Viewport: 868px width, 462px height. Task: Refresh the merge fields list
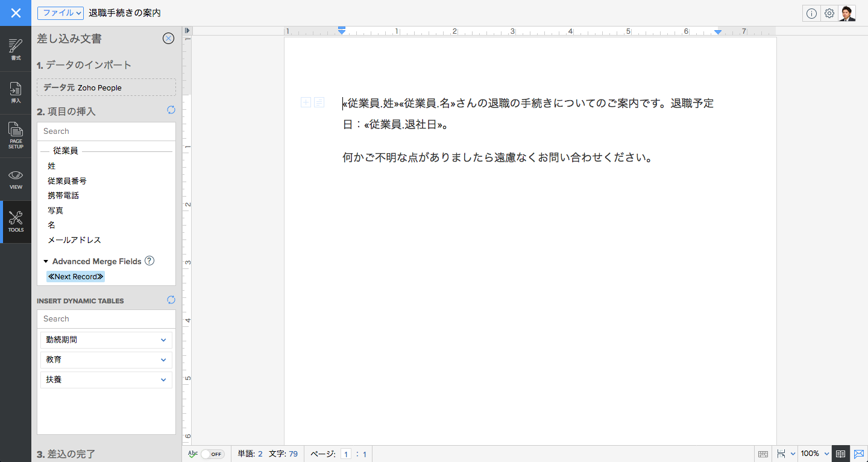171,110
